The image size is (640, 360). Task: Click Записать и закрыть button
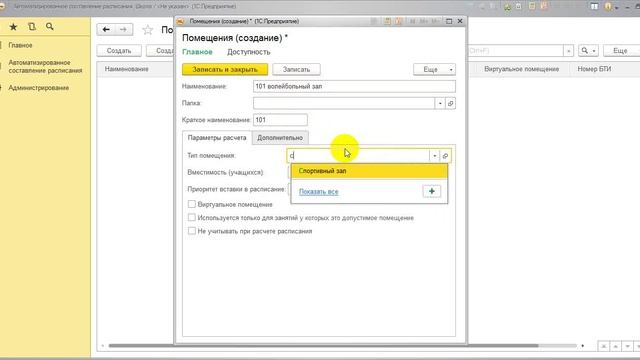225,70
